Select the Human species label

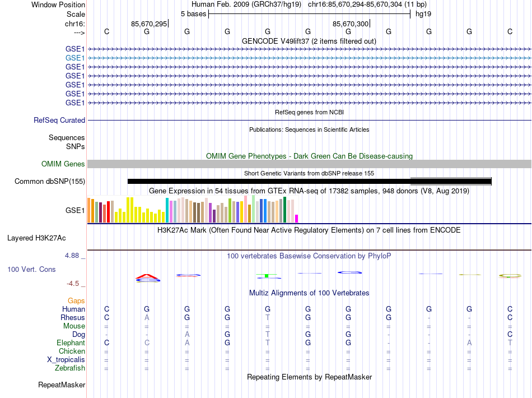[x=73, y=309]
